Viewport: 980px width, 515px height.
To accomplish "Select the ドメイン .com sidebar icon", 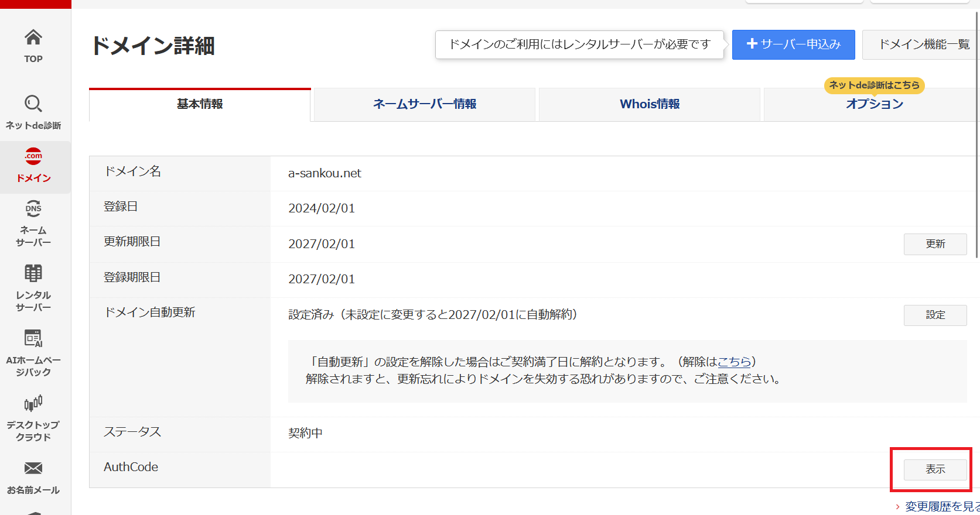I will point(33,157).
